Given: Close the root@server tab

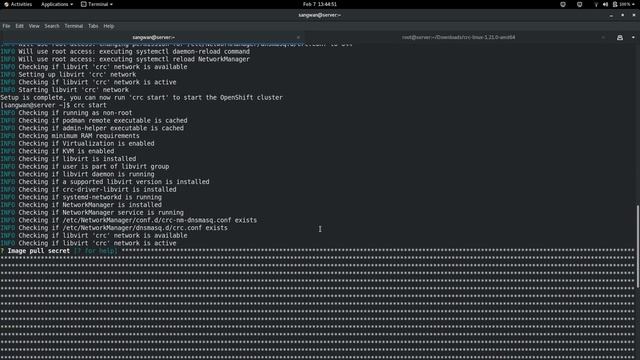Looking at the screenshot, I should pos(603,37).
